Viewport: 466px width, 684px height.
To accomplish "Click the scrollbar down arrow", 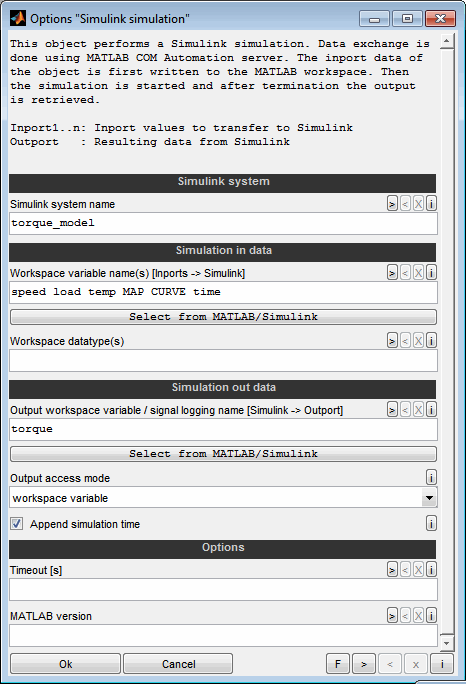I will point(446,643).
